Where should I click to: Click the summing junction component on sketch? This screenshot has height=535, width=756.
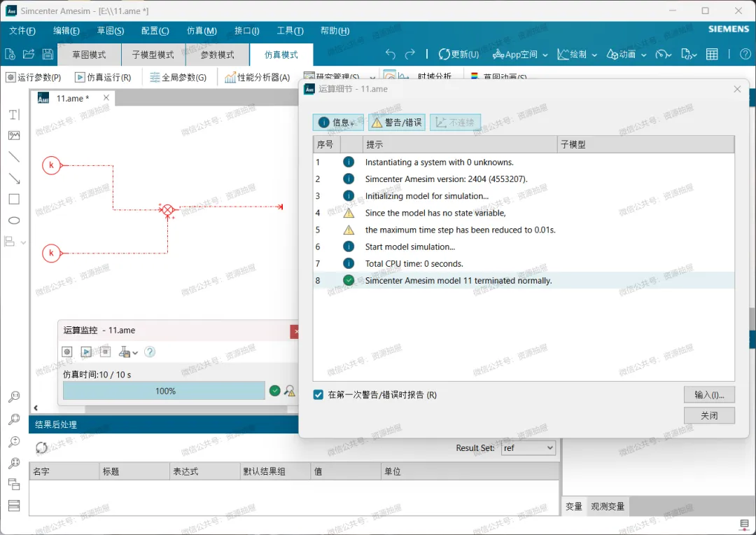pos(167,210)
